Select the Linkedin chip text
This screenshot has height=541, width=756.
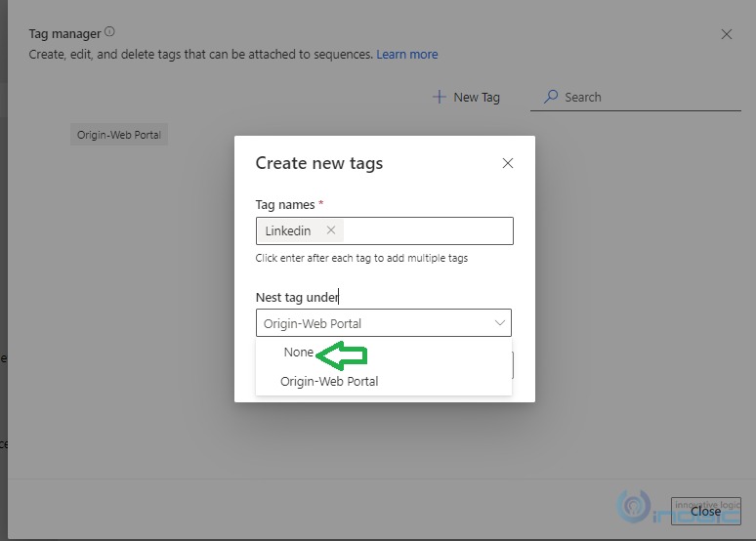[x=288, y=231]
